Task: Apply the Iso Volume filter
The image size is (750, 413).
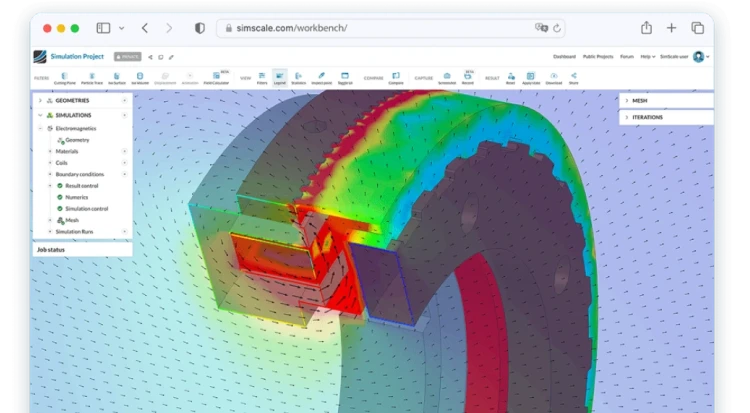Action: point(140,78)
